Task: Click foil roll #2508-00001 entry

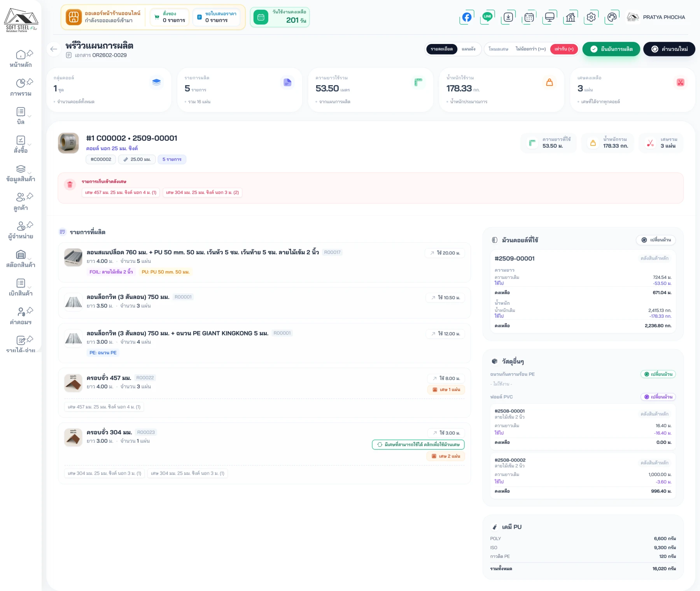Action: point(583,427)
